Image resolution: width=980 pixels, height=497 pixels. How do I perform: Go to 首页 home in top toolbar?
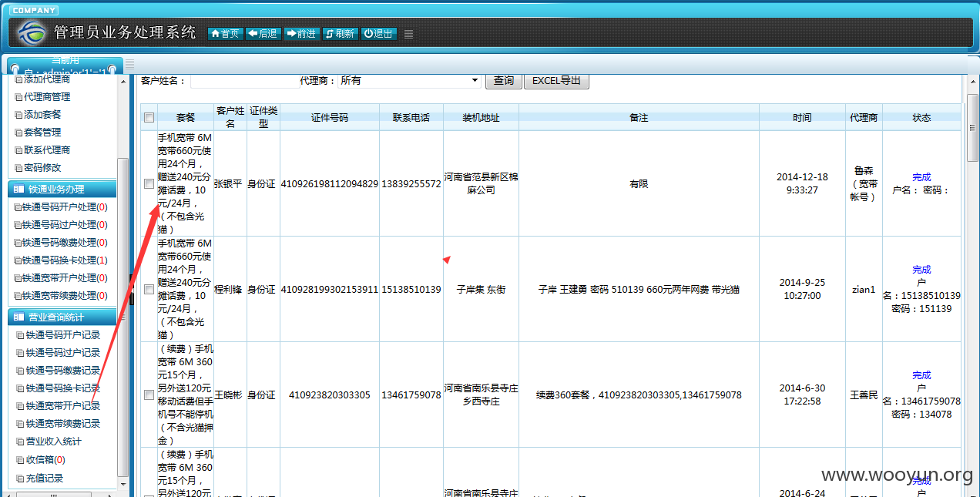tap(226, 34)
